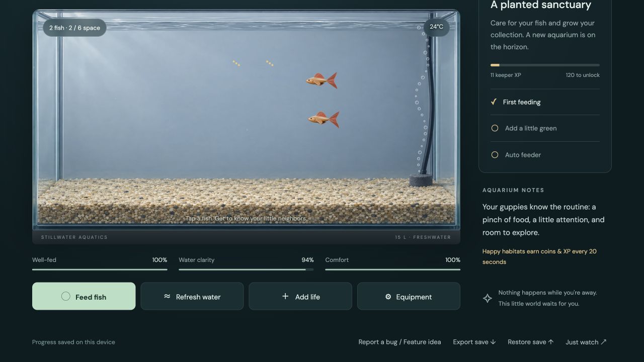Click the keeper XP progress bar

click(x=545, y=65)
